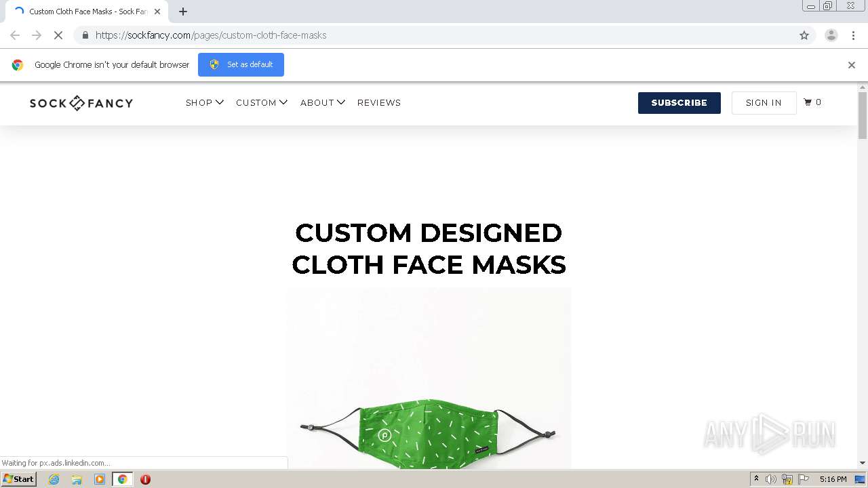
Task: Dismiss the default browser notification bar
Action: click(x=852, y=65)
